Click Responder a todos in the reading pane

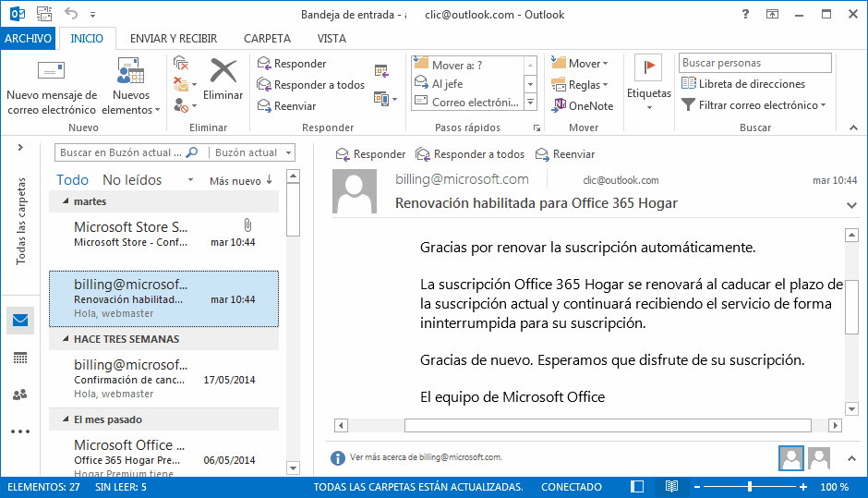tap(470, 154)
